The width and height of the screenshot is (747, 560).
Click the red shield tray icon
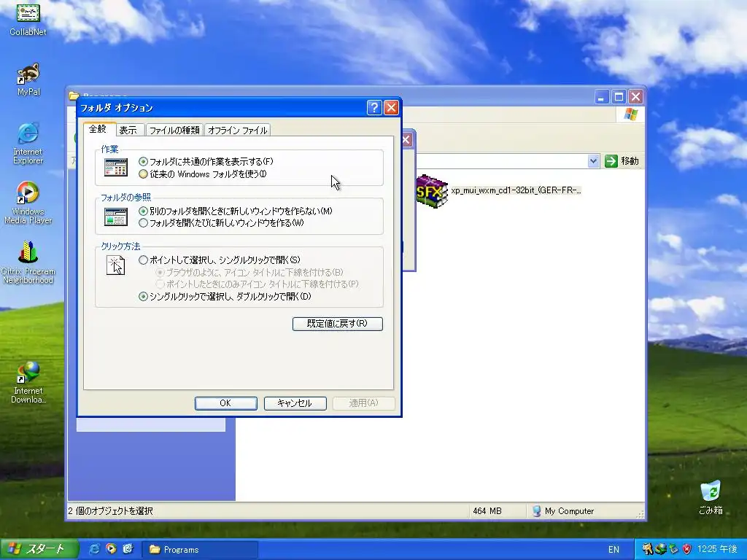(x=686, y=549)
